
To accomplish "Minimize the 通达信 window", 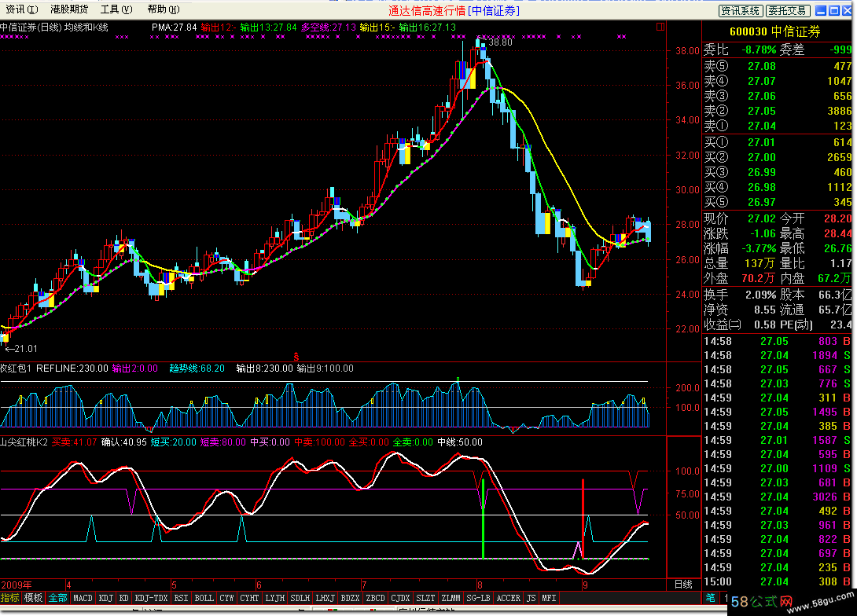I will [x=821, y=10].
